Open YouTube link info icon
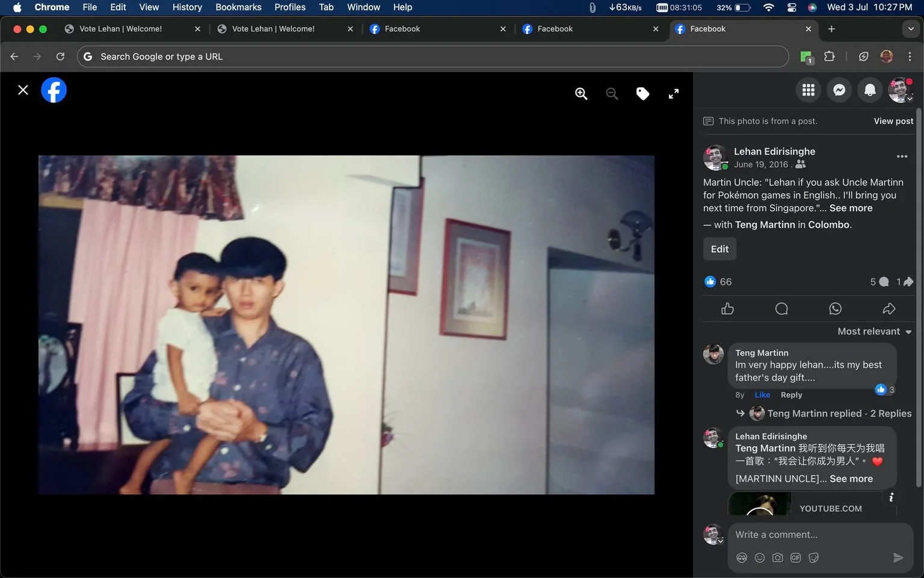924x578 pixels. [891, 497]
